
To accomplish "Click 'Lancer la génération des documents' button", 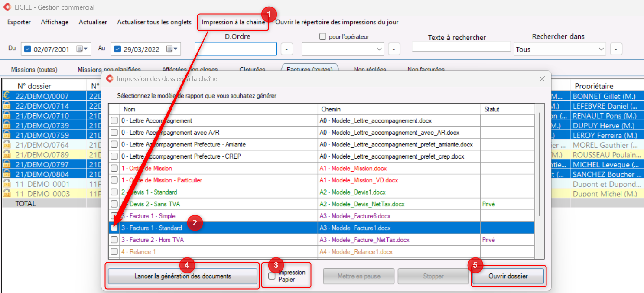I will (x=182, y=276).
